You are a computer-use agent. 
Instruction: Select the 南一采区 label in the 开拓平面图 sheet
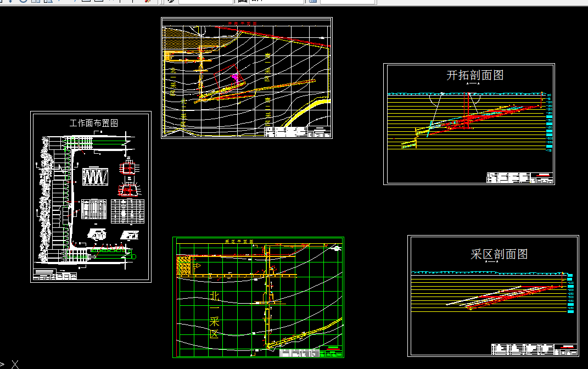pos(267,68)
